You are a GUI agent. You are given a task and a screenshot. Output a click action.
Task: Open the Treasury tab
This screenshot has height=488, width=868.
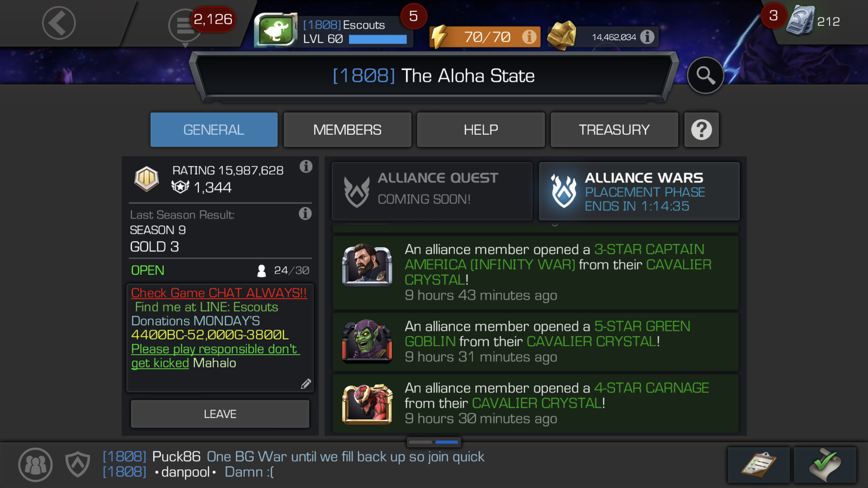tap(614, 130)
